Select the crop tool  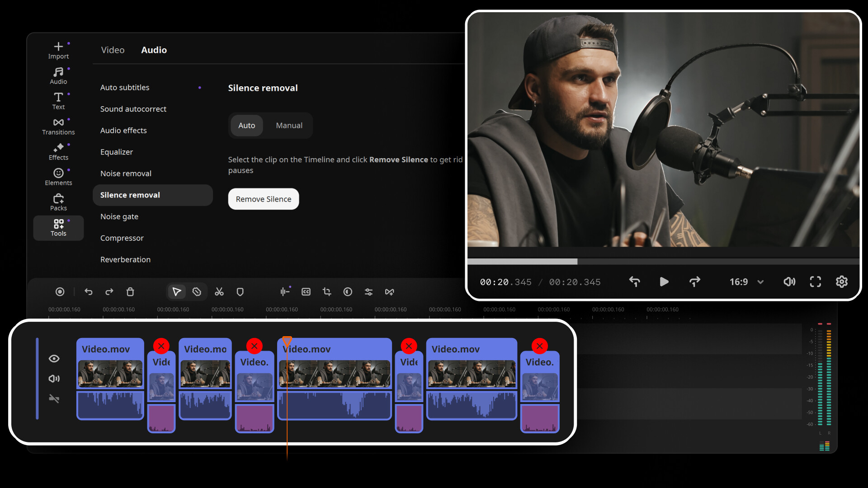(326, 292)
